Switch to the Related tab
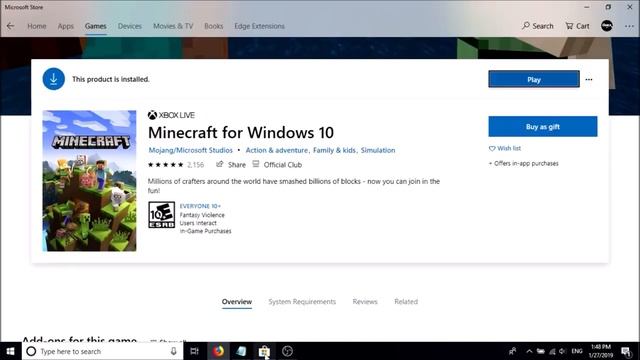 406,302
